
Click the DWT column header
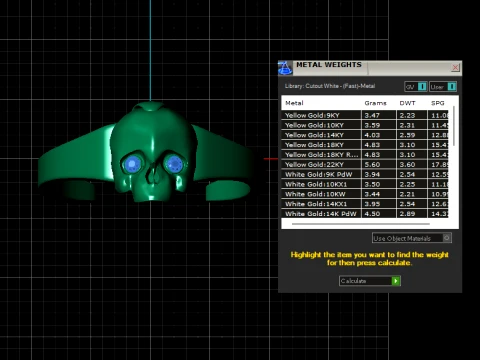pos(407,103)
